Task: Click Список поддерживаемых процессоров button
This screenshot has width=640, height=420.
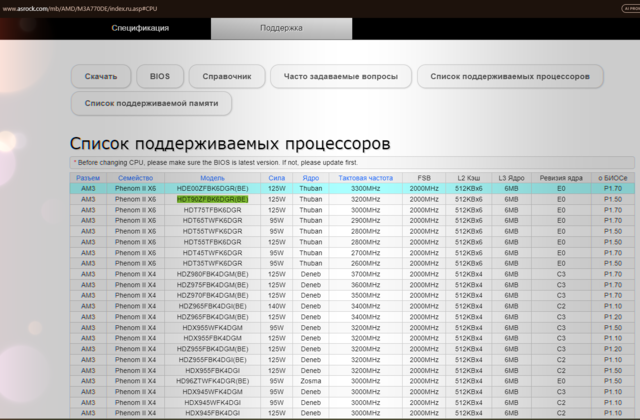Action: [x=510, y=76]
